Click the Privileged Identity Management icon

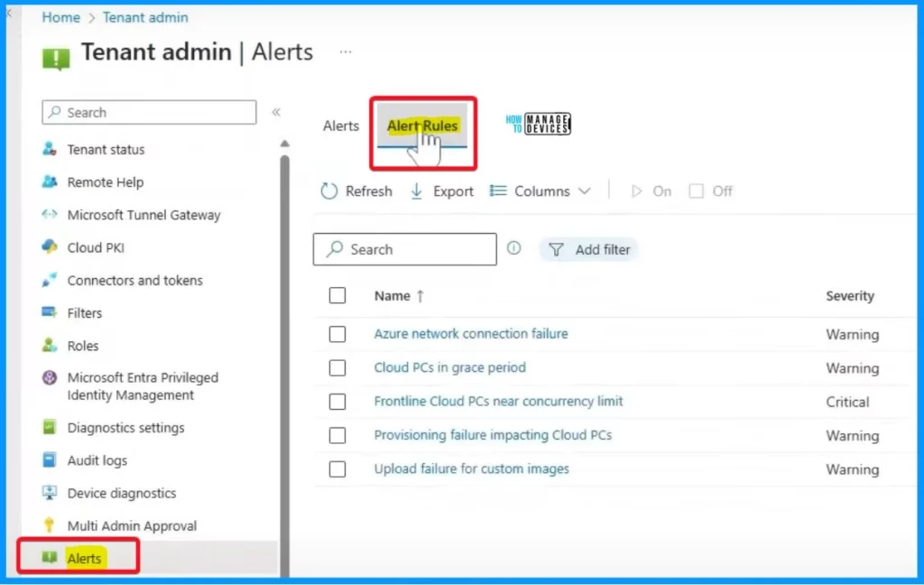(x=50, y=377)
